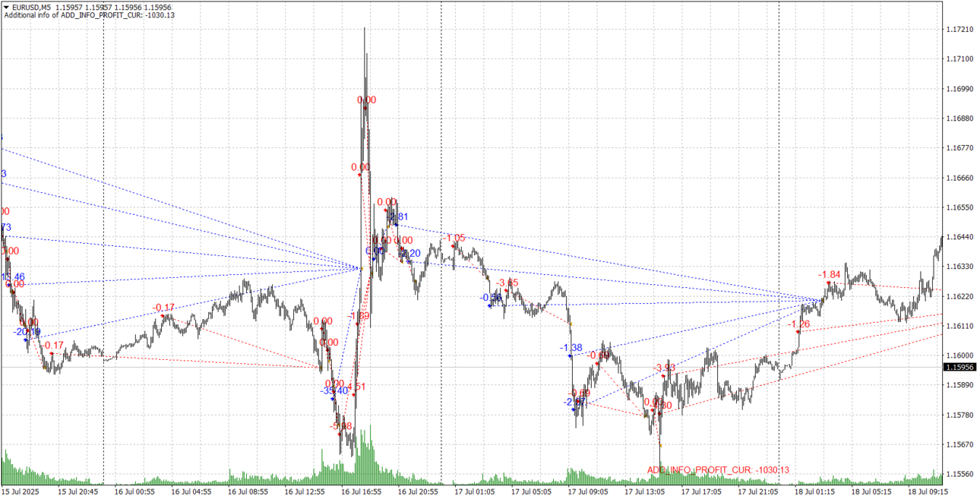Click the 1.16880 price axis label
Image resolution: width=980 pixels, height=499 pixels.
959,118
